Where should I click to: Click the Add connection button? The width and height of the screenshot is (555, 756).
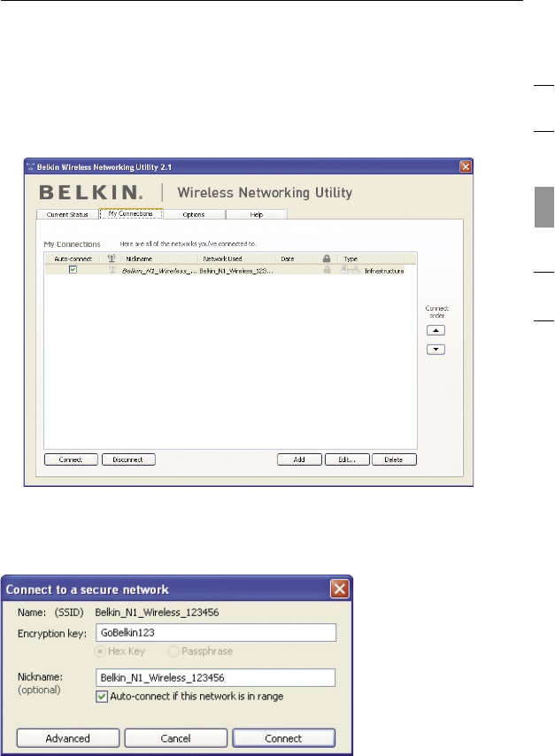[299, 459]
